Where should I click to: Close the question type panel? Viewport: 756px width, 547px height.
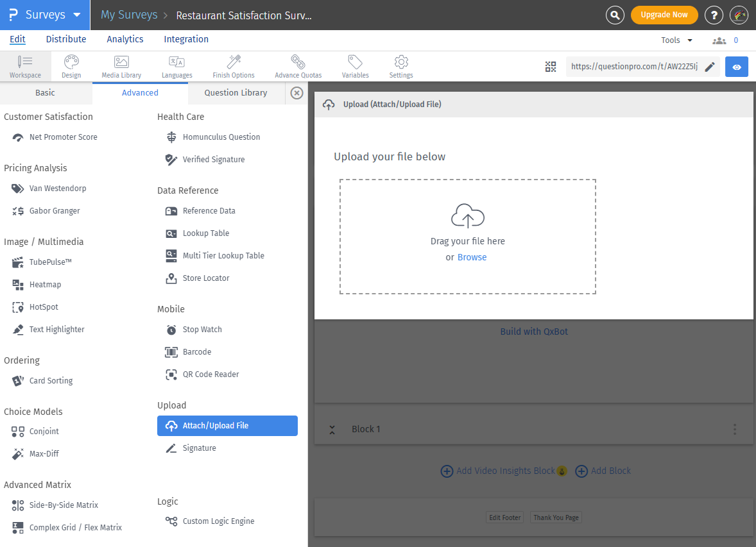point(296,93)
